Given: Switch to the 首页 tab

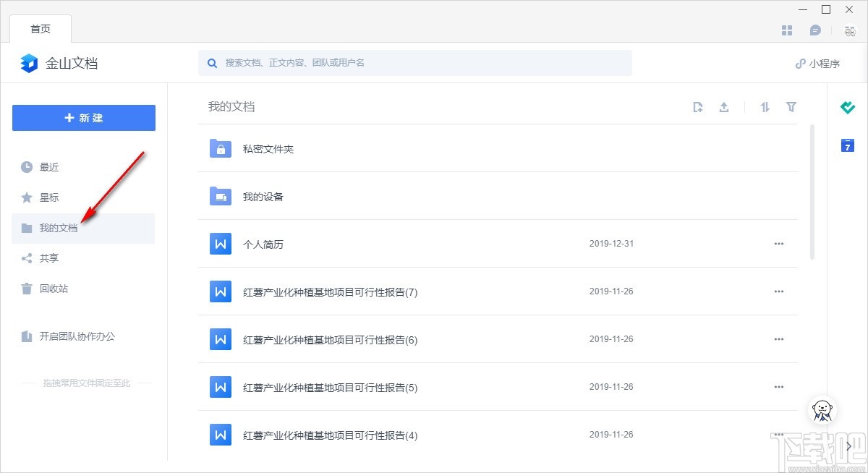Looking at the screenshot, I should 41,28.
